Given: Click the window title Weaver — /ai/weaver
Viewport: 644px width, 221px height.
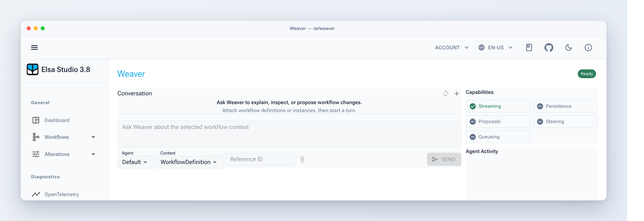Looking at the screenshot, I should pyautogui.click(x=312, y=28).
